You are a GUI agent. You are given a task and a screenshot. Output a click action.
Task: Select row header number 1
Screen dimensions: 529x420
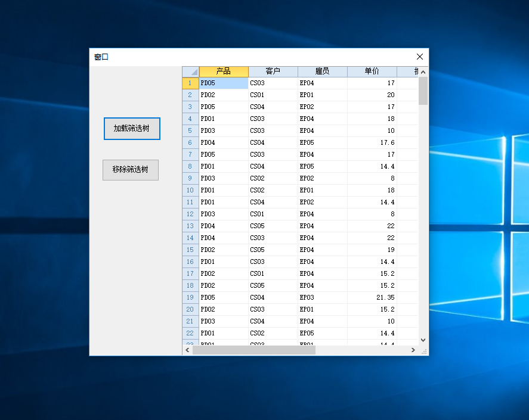coord(191,83)
